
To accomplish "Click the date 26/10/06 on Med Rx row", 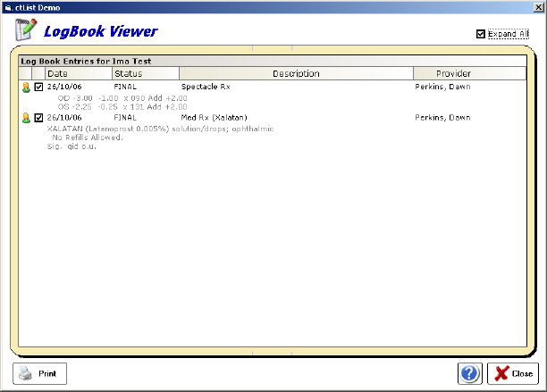I will (64, 118).
